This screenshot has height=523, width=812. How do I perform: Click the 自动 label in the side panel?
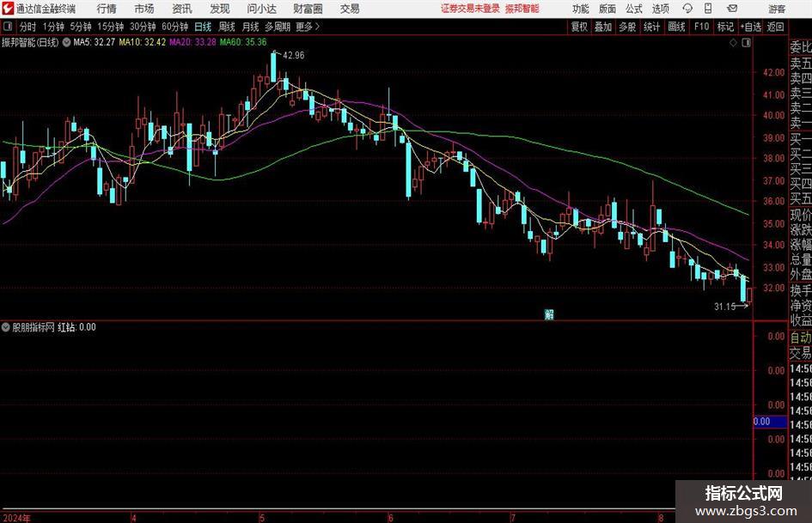pyautogui.click(x=801, y=338)
